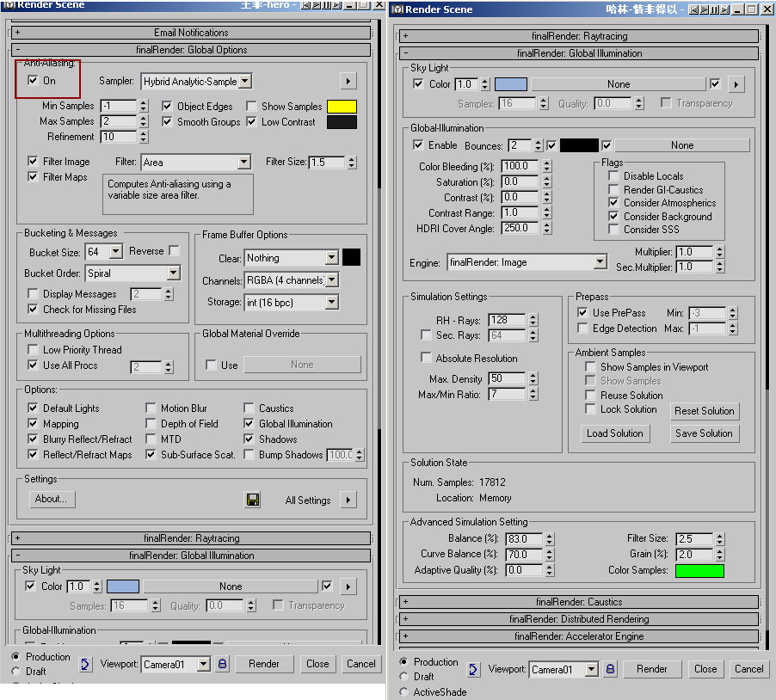The image size is (776, 700).
Task: Open the Bucket Size dropdown
Action: coord(116,251)
